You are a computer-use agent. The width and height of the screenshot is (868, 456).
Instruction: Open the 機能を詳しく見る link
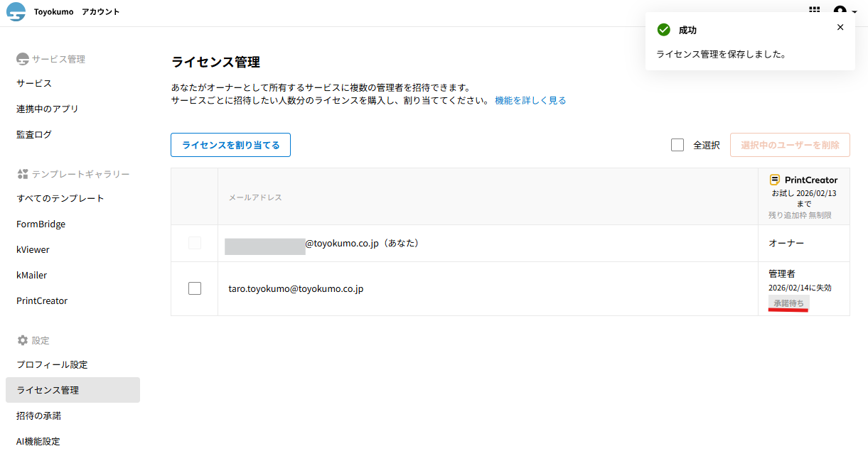[530, 101]
